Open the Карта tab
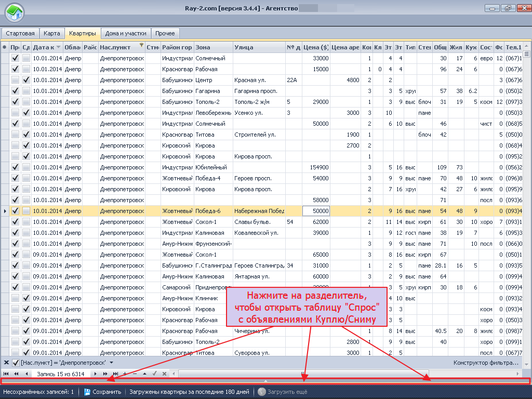Screen dimensions: 532x399 51,33
